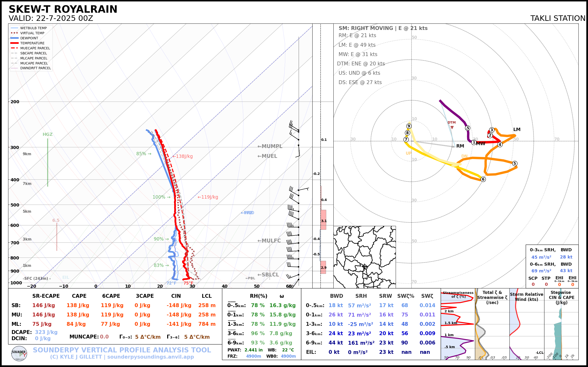The height and width of the screenshot is (367, 588).
Task: Click the DCAPE 323 J/kg value
Action: (46, 332)
